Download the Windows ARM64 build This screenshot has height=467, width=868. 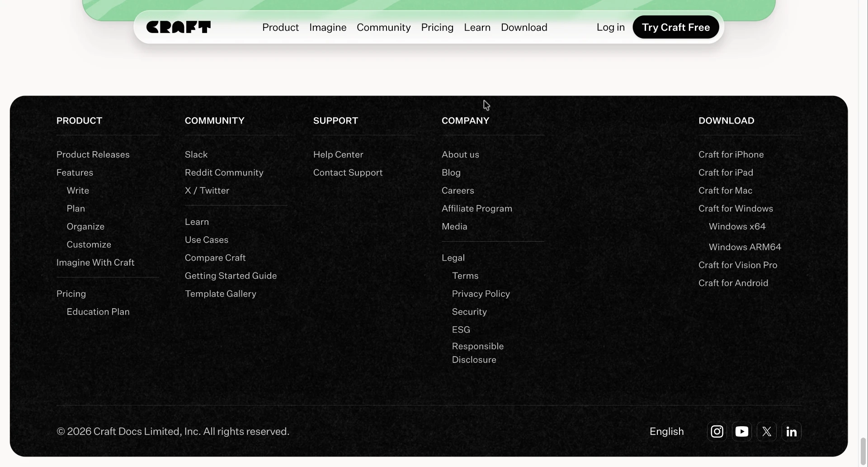745,247
